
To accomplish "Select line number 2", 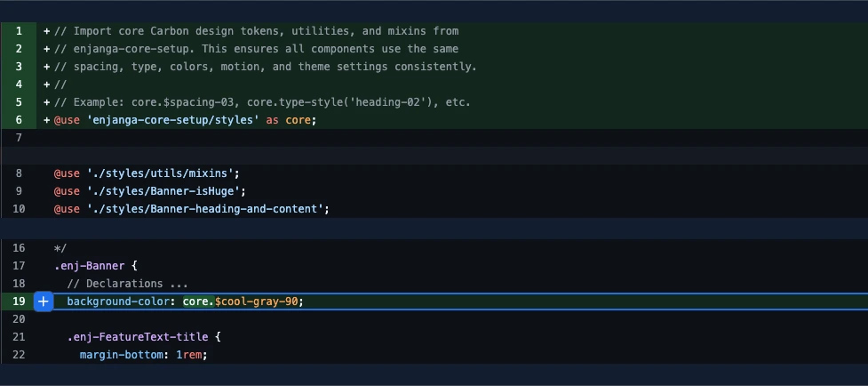I will pyautogui.click(x=19, y=49).
